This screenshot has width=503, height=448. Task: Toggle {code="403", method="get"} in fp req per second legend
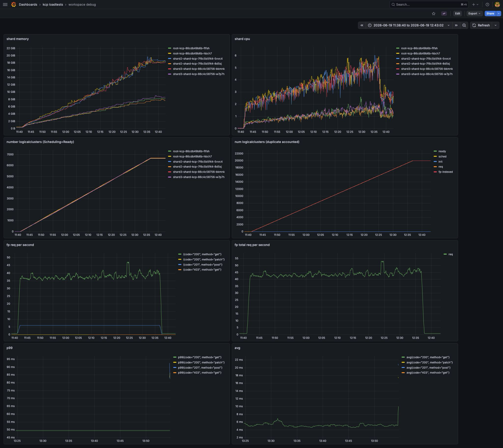pyautogui.click(x=202, y=269)
